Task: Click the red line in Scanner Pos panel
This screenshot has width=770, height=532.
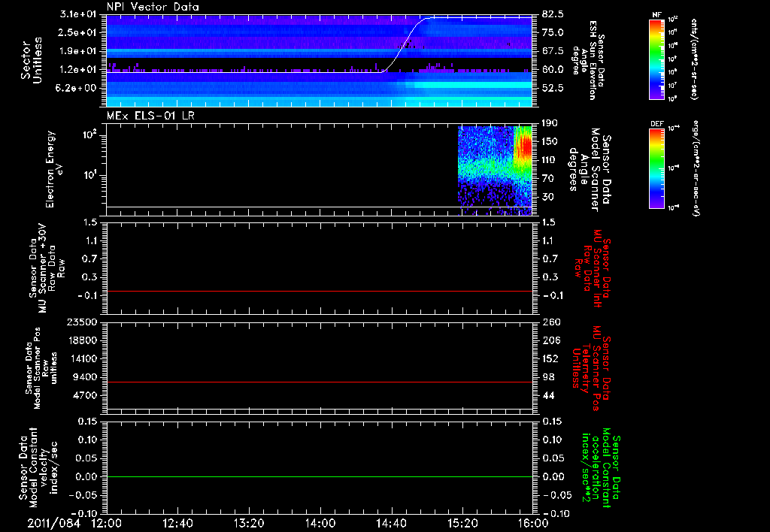Action: pos(320,382)
